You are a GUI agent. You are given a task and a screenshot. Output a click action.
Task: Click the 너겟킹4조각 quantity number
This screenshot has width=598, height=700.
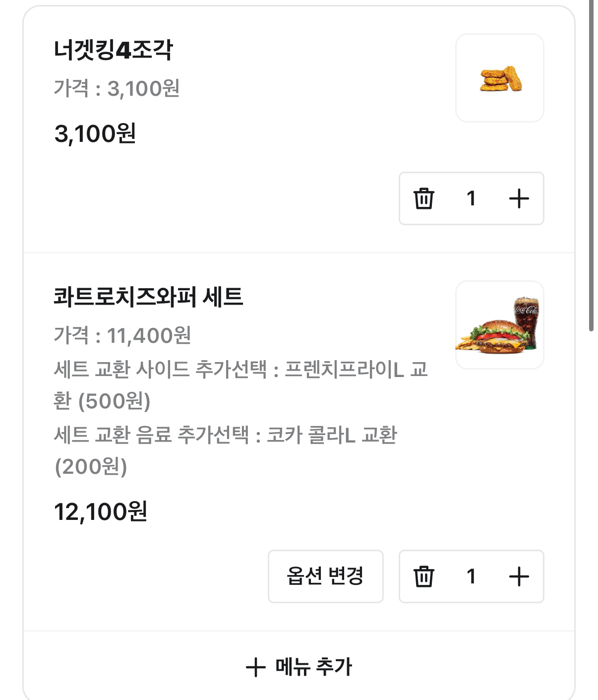471,199
